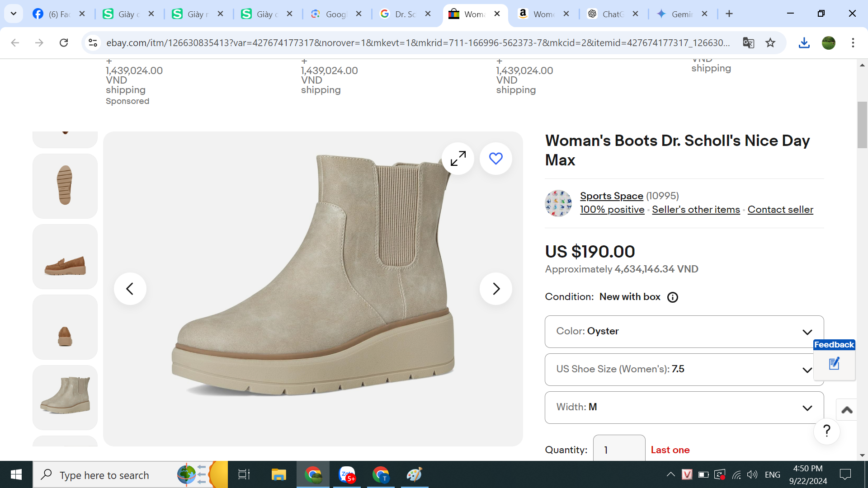The height and width of the screenshot is (488, 868).
Task: Open Chrome downloads icon
Action: click(804, 42)
